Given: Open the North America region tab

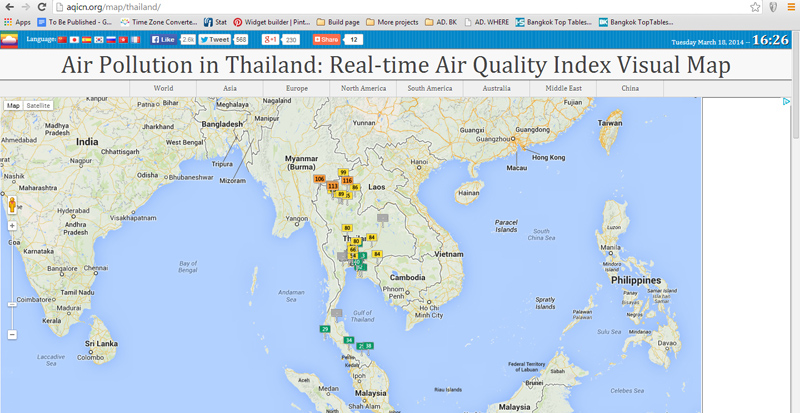Looking at the screenshot, I should [x=363, y=88].
